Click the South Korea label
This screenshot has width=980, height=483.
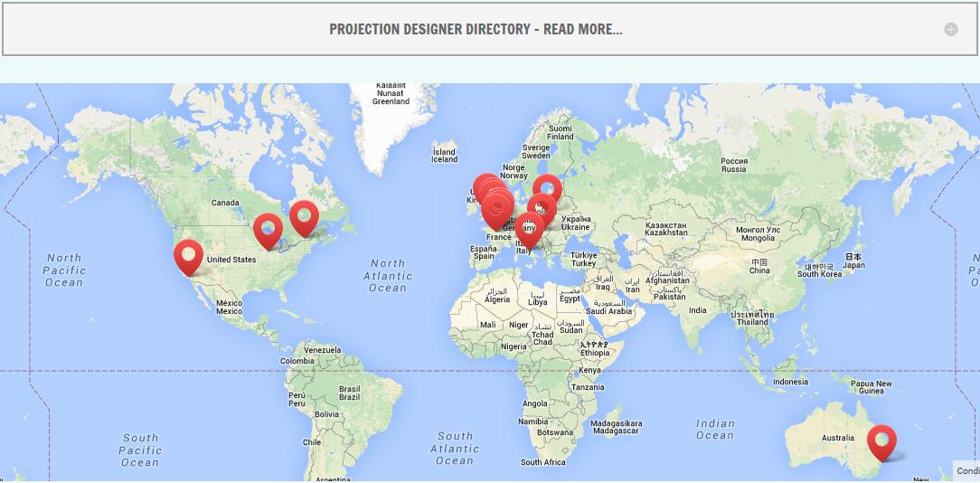point(819,270)
